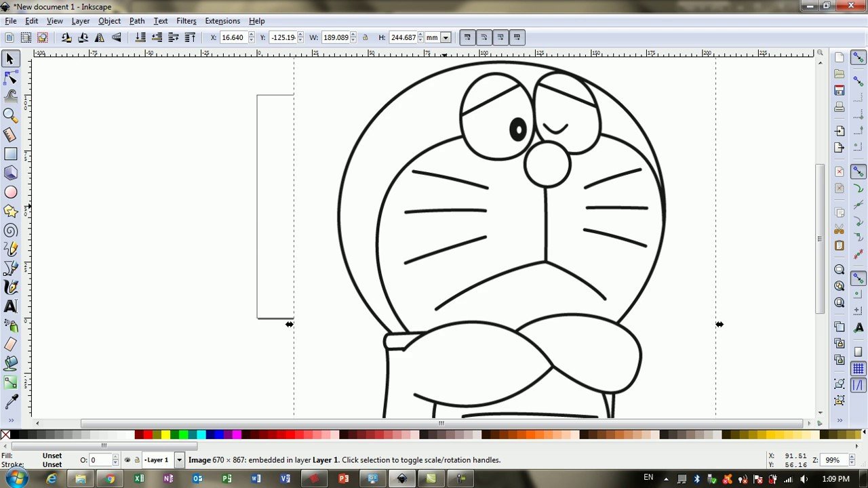Screen dimensions: 868x488
Task: Open the Extensions menu
Action: point(222,21)
